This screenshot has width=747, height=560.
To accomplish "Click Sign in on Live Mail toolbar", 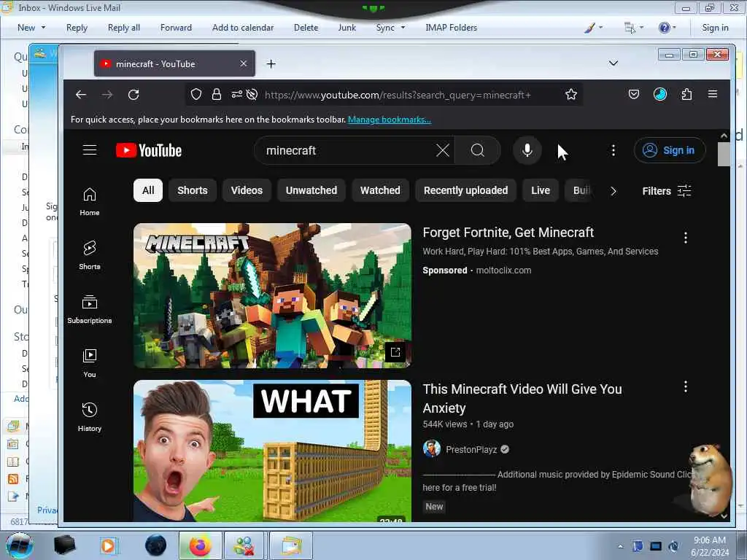I will click(x=715, y=28).
